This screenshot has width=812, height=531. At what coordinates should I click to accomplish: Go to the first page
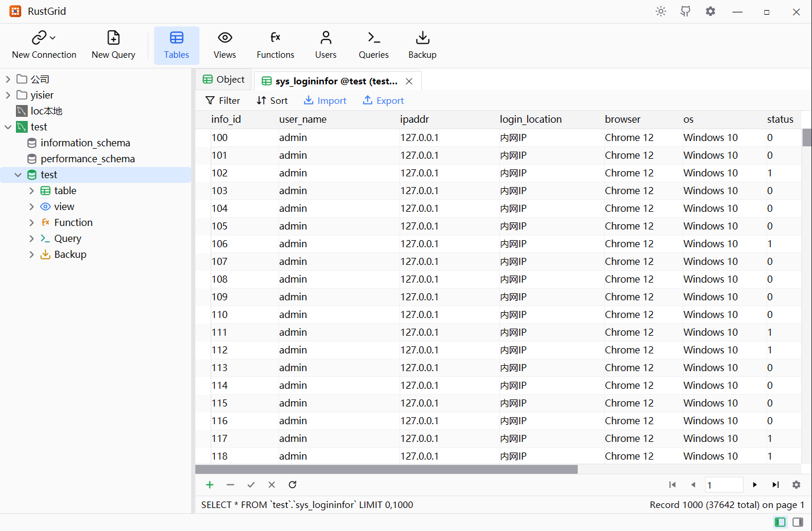coord(672,484)
